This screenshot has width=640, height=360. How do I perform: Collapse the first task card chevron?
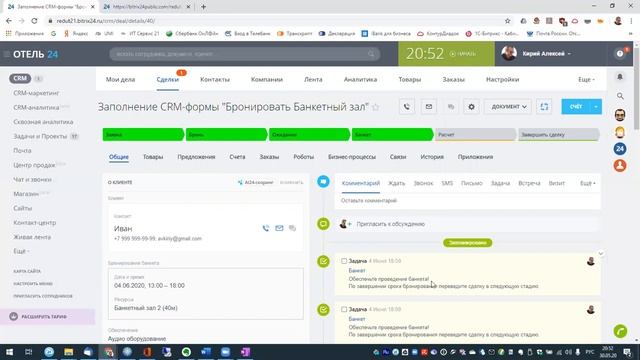(600, 253)
